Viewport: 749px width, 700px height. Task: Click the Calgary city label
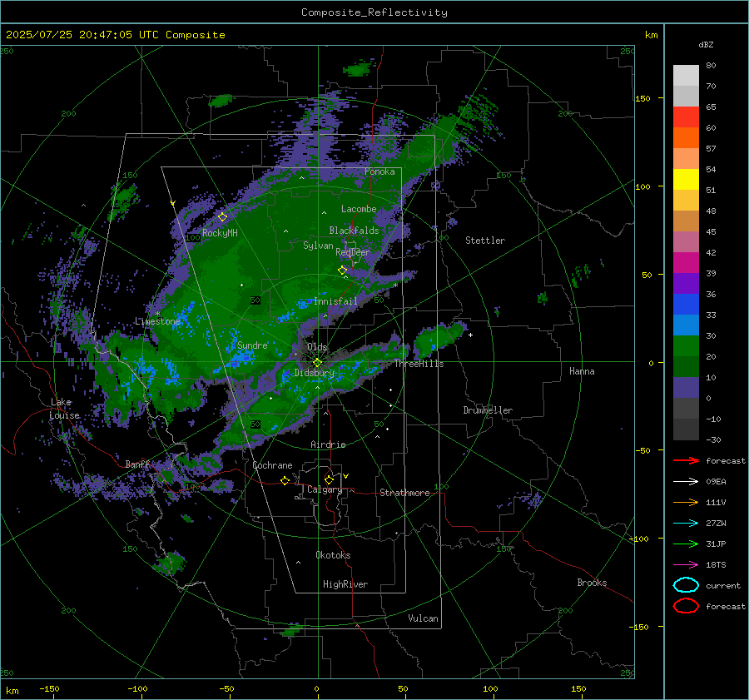pyautogui.click(x=325, y=489)
